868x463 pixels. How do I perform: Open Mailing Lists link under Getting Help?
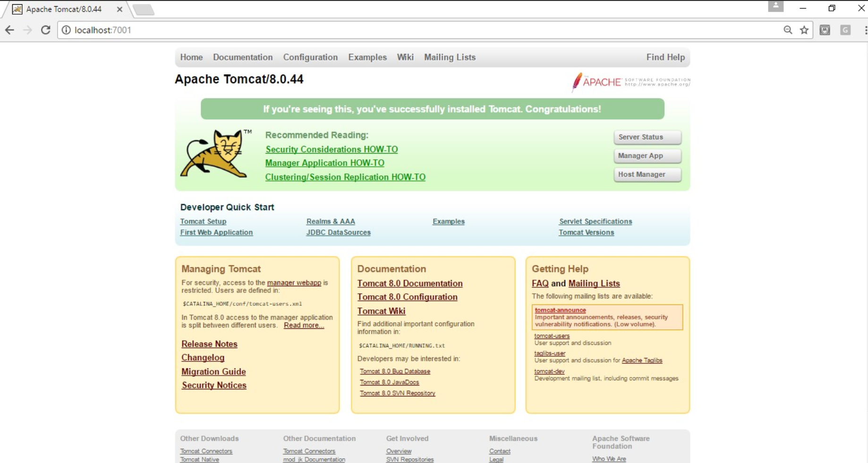click(x=594, y=283)
